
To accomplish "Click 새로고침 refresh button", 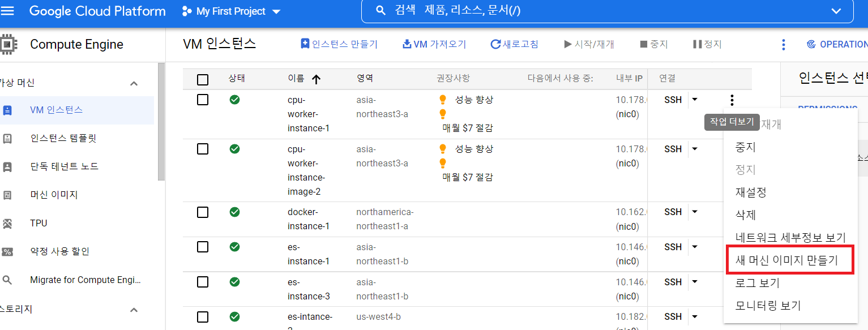I will point(514,44).
